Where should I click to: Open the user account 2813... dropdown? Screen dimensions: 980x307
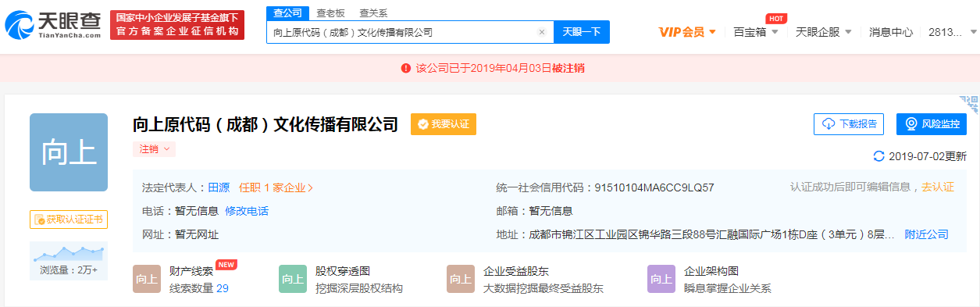pyautogui.click(x=952, y=32)
